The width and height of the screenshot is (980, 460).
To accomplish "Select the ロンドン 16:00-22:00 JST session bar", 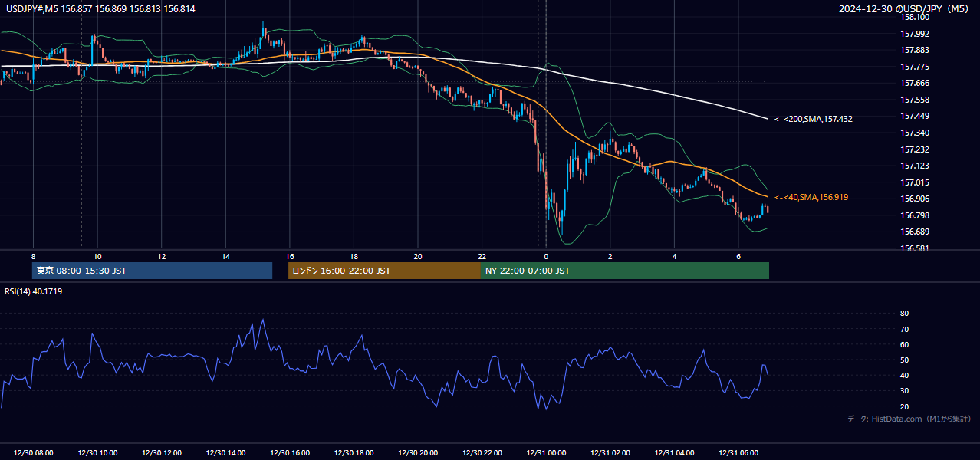I will coord(384,271).
